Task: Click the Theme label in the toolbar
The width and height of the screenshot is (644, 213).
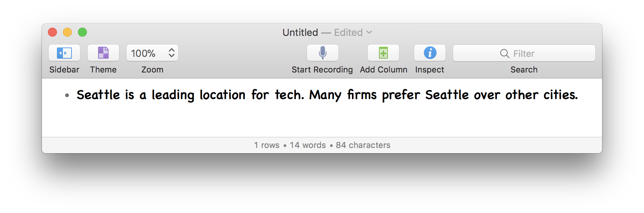Action: (103, 70)
